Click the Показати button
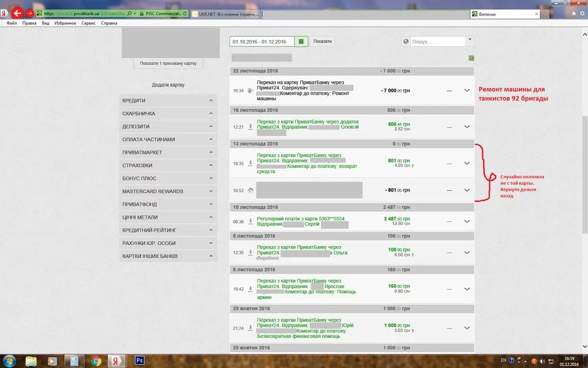 tap(322, 41)
